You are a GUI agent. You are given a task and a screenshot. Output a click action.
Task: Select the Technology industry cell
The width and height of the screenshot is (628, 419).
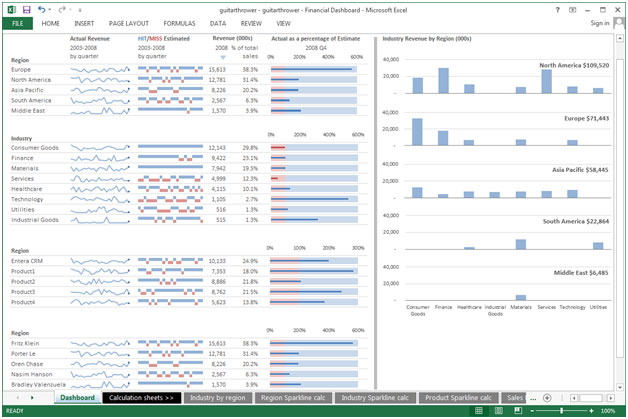(27, 199)
